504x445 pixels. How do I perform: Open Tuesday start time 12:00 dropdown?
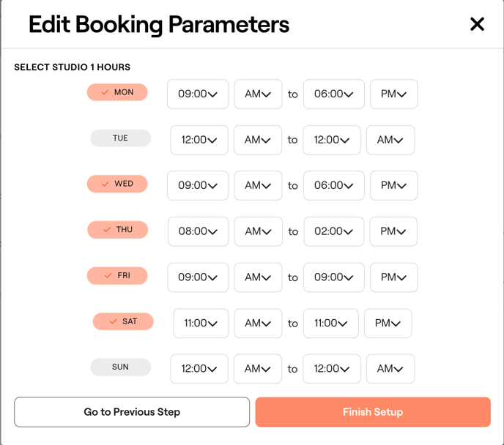coord(199,140)
